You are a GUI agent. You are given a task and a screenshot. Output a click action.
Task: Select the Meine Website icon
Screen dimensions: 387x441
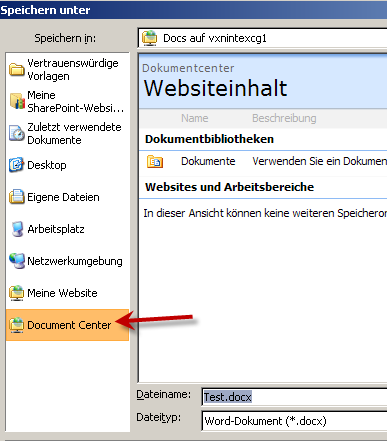(16, 293)
